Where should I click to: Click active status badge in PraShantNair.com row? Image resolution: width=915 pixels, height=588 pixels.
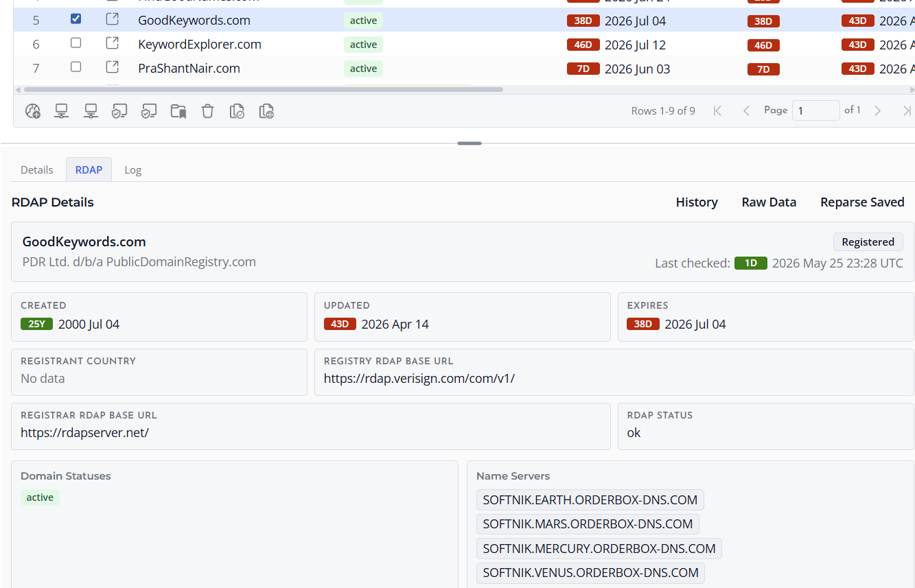(363, 69)
